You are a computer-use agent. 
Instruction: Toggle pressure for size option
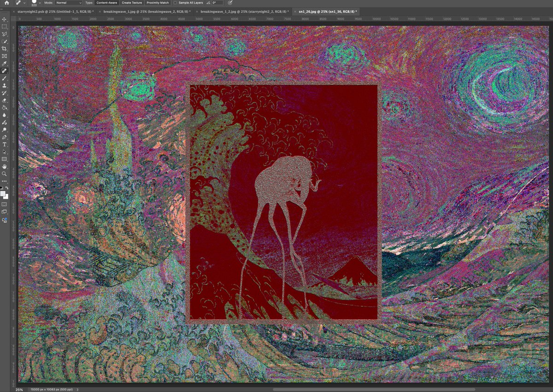[x=230, y=3]
